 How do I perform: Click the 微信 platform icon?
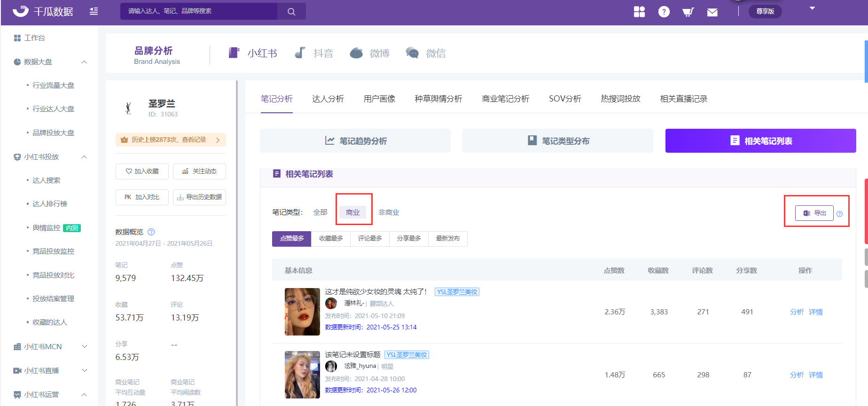pyautogui.click(x=412, y=53)
